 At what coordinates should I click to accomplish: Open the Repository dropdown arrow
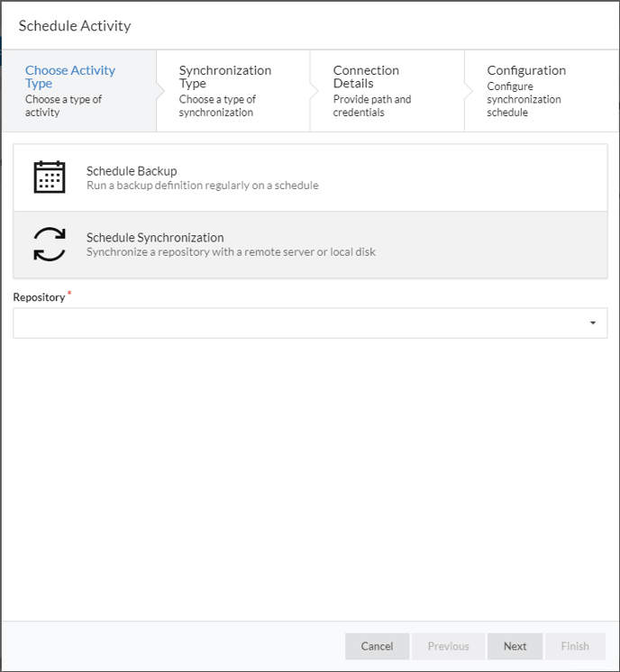[x=593, y=322]
